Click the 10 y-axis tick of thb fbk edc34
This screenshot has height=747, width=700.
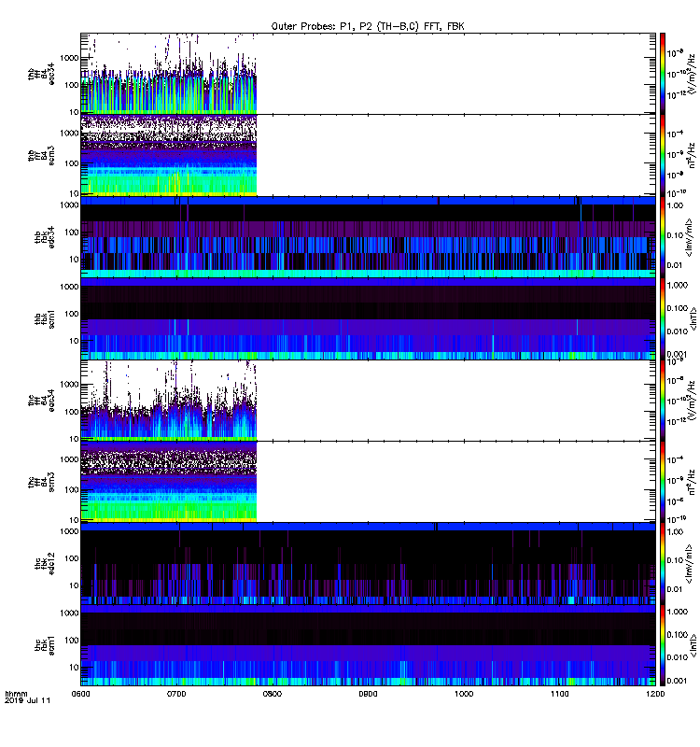(x=74, y=260)
